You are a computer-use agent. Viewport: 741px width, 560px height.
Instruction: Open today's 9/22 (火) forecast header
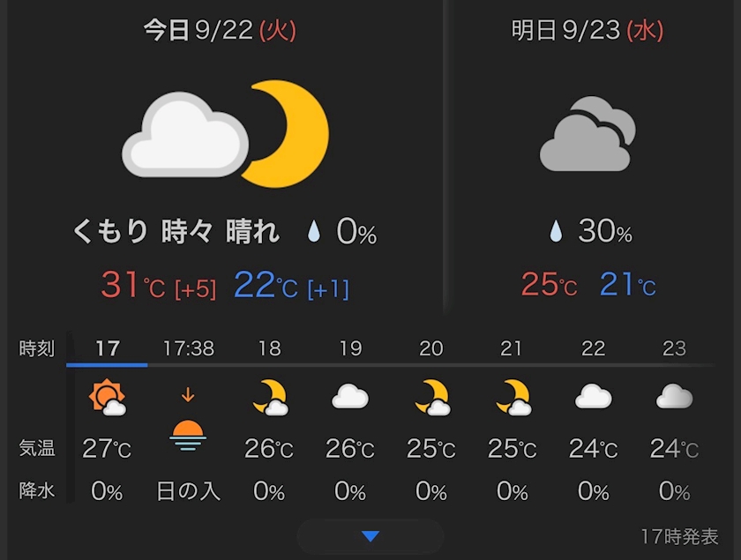(220, 30)
